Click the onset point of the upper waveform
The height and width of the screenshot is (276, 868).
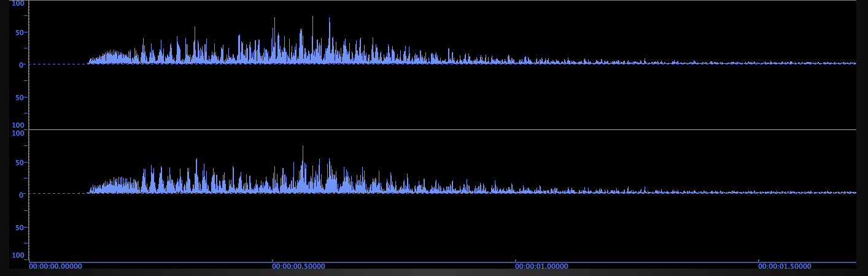(88, 63)
